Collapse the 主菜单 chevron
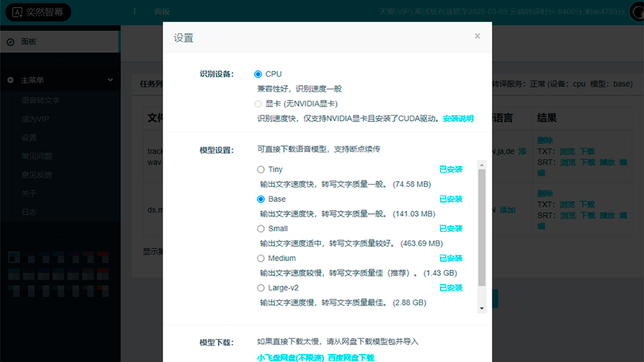This screenshot has height=362, width=644. tap(111, 80)
